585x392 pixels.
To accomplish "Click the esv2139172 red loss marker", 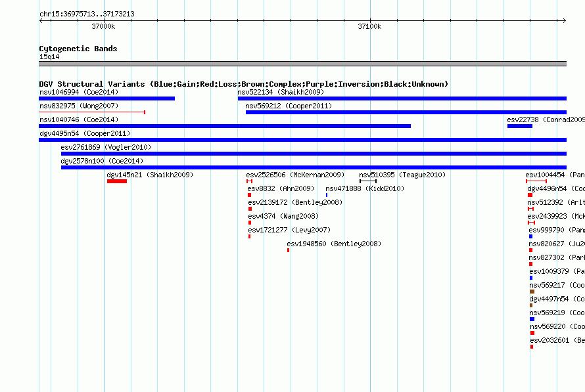I will [x=250, y=209].
